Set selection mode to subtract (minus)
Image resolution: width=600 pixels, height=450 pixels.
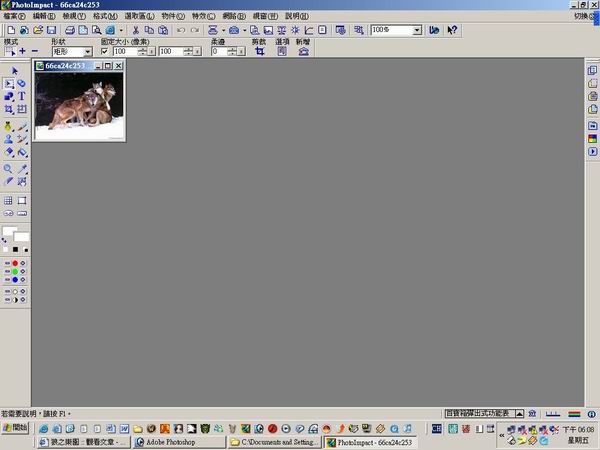tap(34, 51)
